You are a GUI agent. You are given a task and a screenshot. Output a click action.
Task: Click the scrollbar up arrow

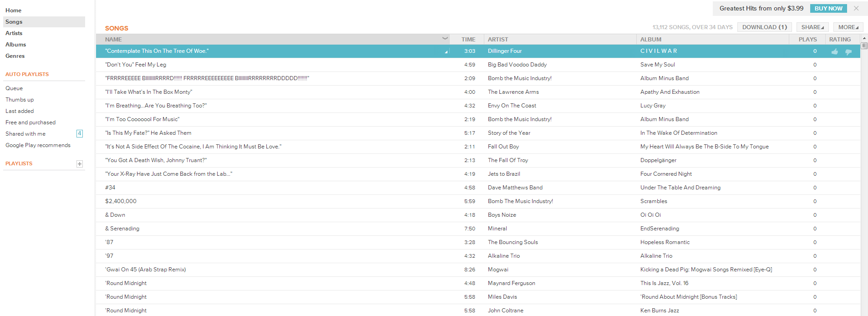pos(864,38)
